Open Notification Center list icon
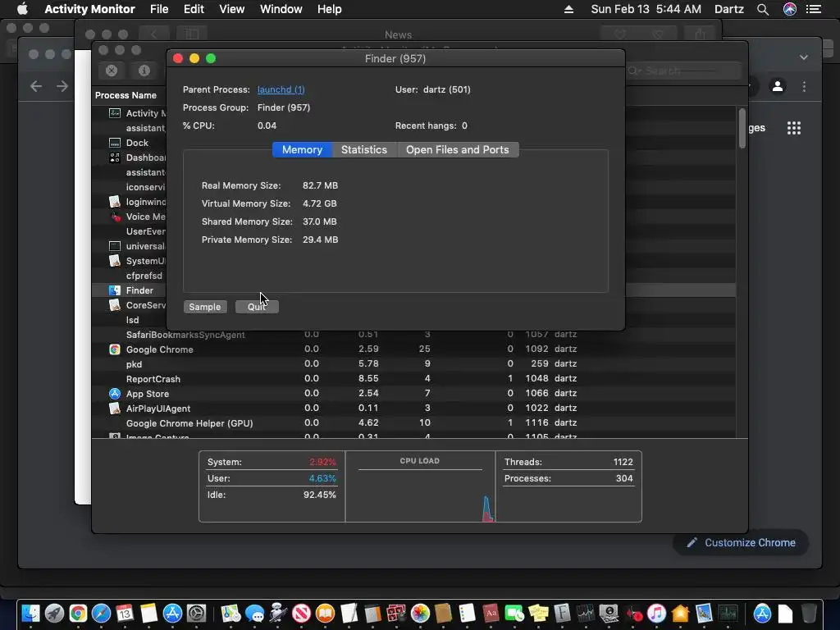 [x=814, y=9]
